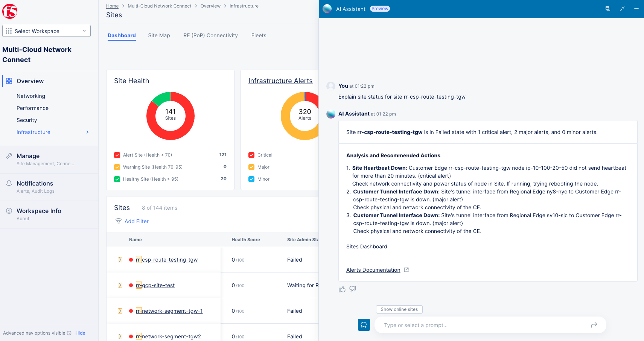Click the Home breadcrumb link

[112, 6]
